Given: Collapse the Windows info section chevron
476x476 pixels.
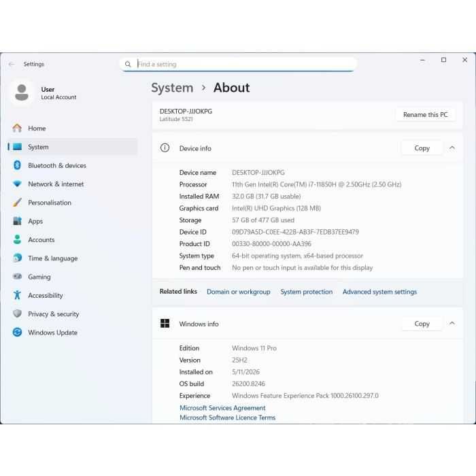Looking at the screenshot, I should [452, 323].
